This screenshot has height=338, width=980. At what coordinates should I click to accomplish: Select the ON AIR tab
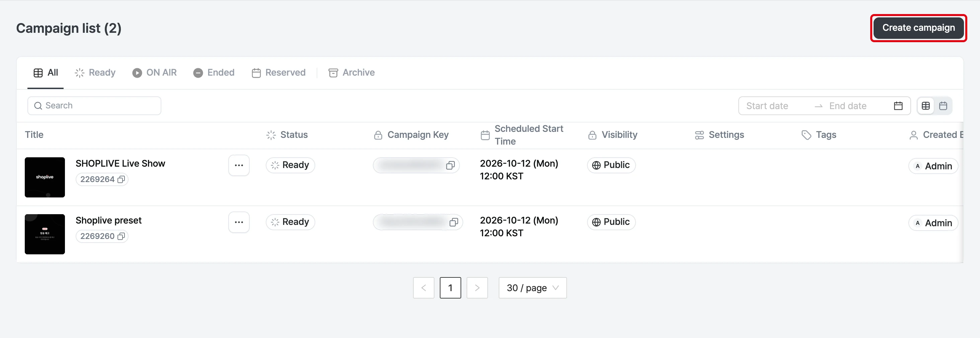click(x=154, y=73)
